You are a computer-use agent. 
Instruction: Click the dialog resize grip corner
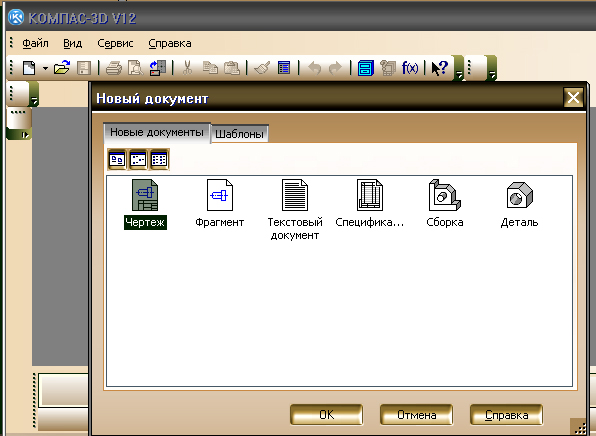point(580,428)
